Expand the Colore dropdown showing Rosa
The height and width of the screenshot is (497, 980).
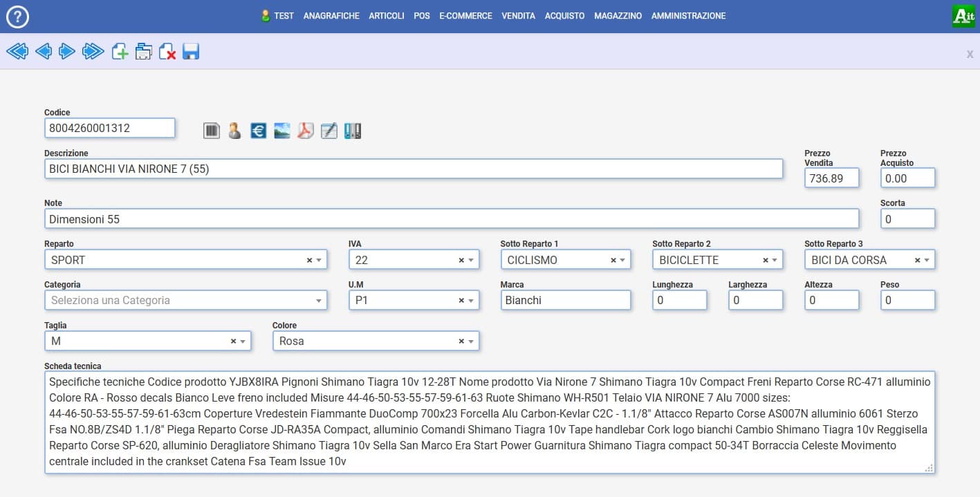point(471,341)
